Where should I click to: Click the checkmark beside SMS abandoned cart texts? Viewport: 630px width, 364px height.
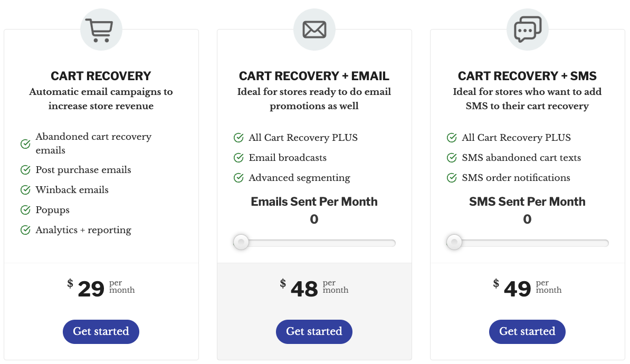coord(451,158)
